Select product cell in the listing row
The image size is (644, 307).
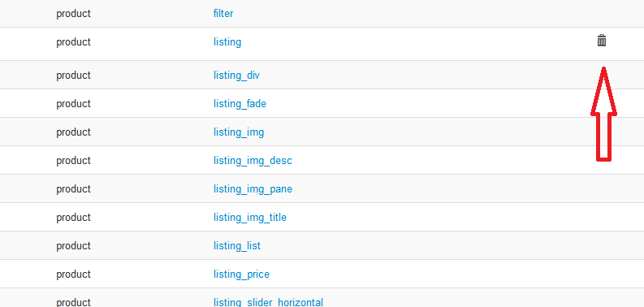pyautogui.click(x=73, y=42)
